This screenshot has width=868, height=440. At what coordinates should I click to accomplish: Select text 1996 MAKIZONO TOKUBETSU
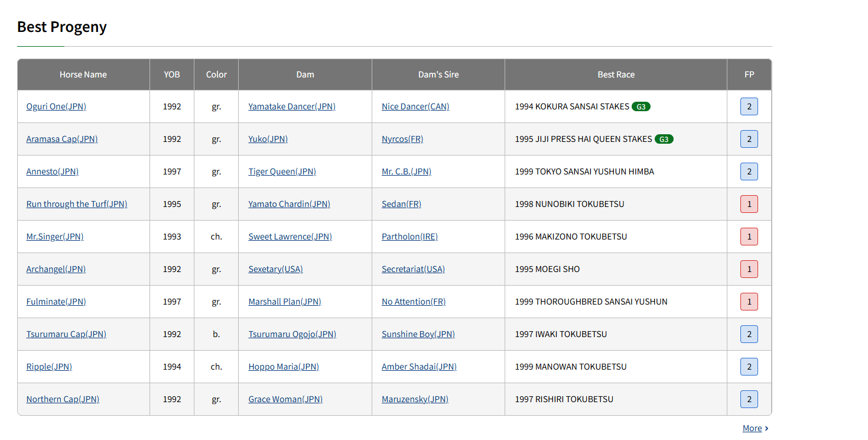571,237
